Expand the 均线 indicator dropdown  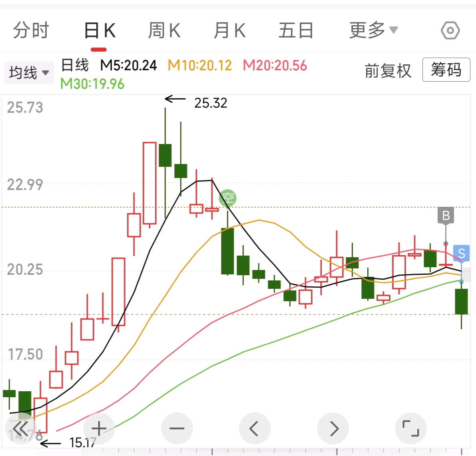(29, 73)
